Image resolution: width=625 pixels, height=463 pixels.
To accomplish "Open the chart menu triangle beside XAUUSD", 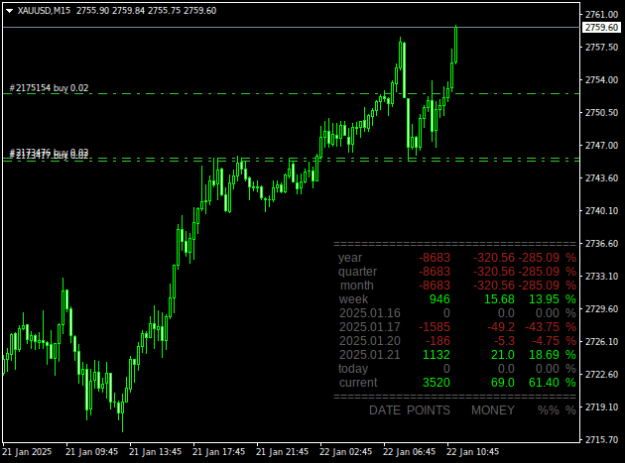I will click(10, 11).
